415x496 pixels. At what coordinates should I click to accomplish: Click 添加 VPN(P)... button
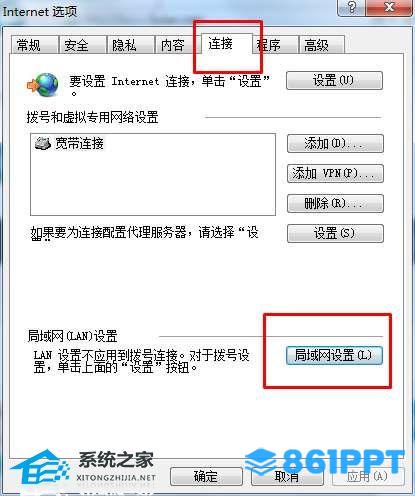[x=335, y=173]
